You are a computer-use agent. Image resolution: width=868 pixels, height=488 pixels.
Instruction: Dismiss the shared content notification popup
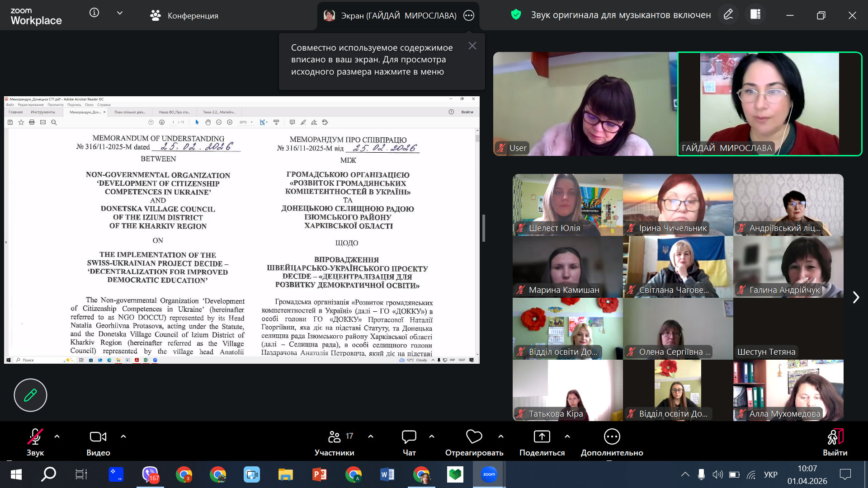pyautogui.click(x=472, y=46)
